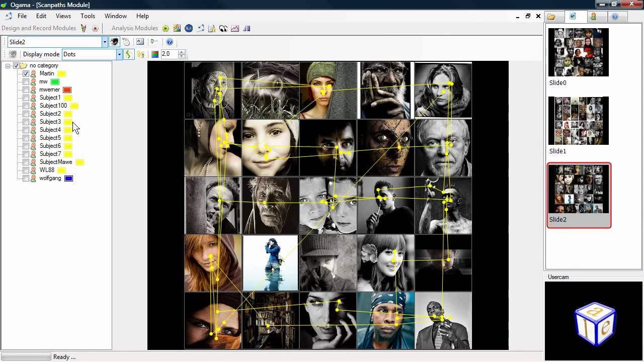Open the Slide2 trial dropdown
The width and height of the screenshot is (644, 362).
[x=105, y=42]
